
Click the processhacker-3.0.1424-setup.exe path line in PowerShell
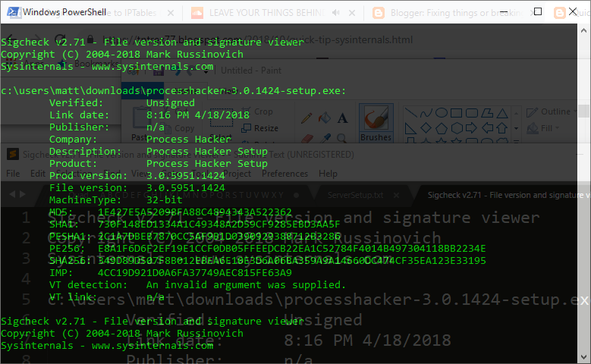[174, 90]
